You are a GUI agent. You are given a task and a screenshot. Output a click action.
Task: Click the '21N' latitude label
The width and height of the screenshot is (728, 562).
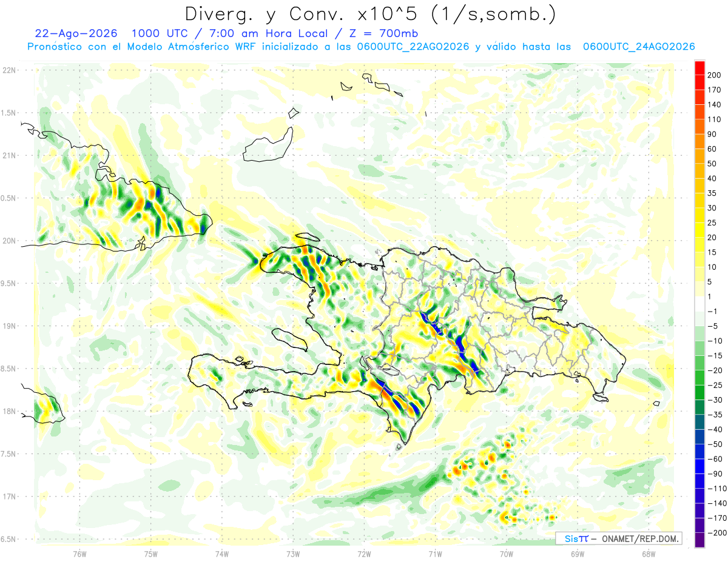tap(8, 156)
